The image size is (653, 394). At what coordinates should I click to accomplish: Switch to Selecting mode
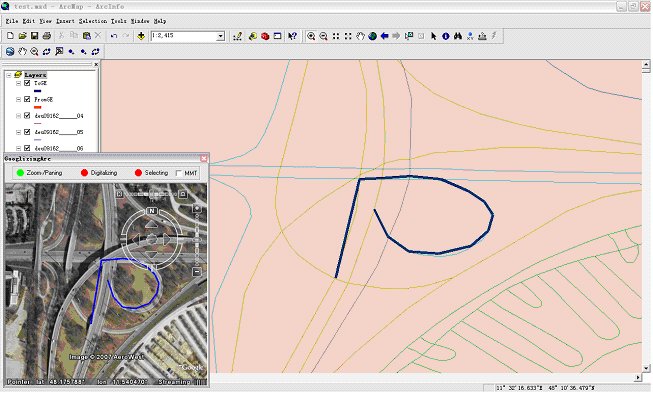point(152,173)
